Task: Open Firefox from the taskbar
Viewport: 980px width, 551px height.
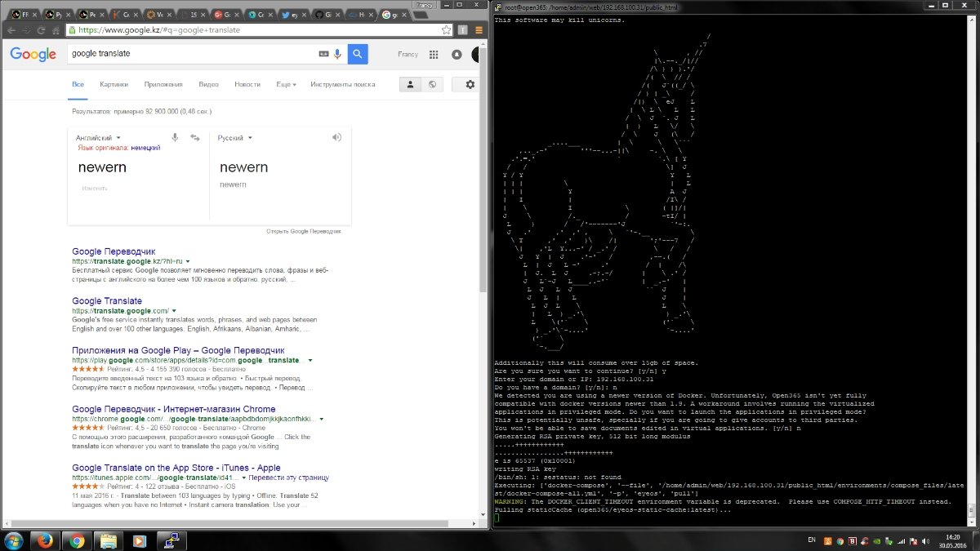Action: pyautogui.click(x=46, y=540)
